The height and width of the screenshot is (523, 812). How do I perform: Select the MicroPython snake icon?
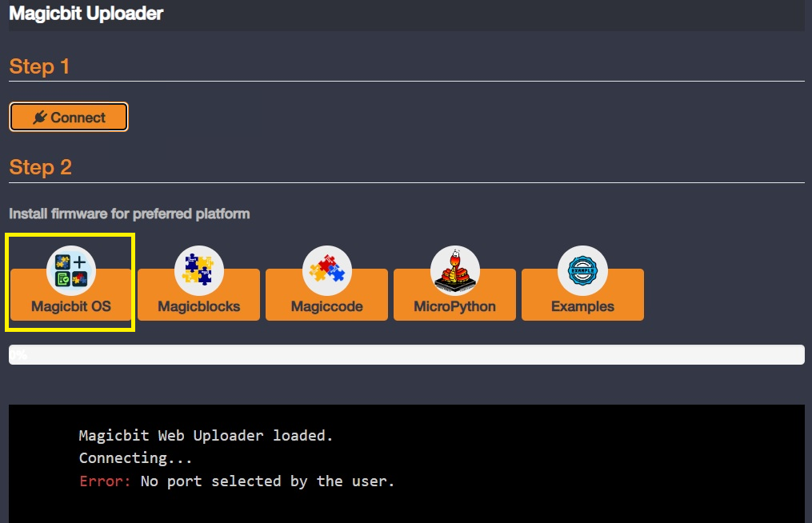tap(454, 270)
